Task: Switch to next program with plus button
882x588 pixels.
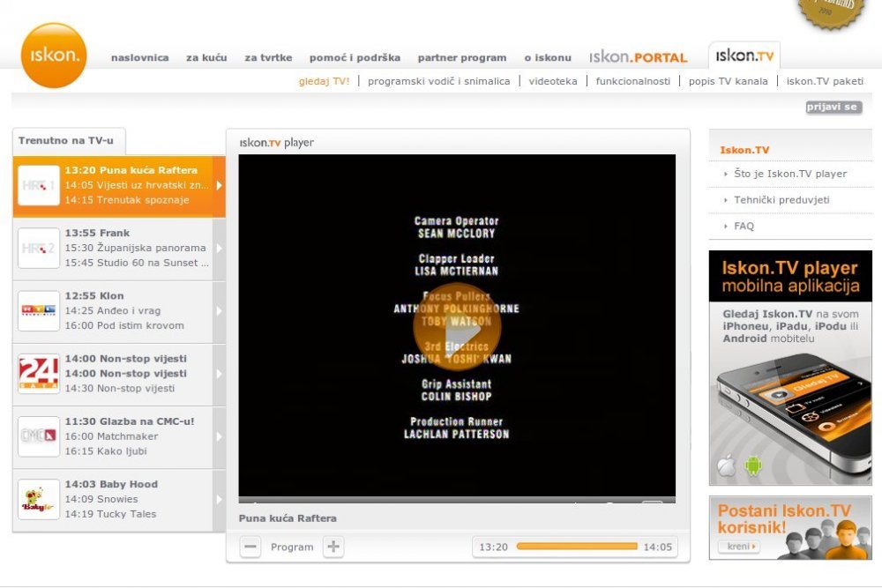Action: [333, 547]
